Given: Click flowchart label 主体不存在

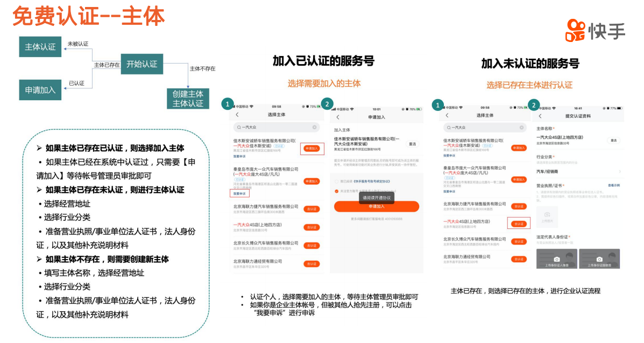Looking at the screenshot, I should [x=202, y=69].
